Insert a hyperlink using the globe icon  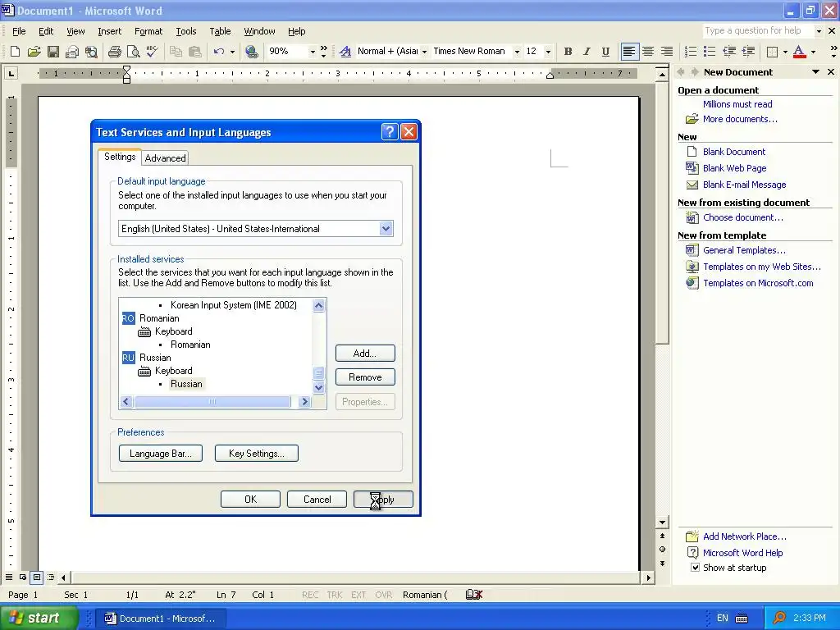[251, 52]
